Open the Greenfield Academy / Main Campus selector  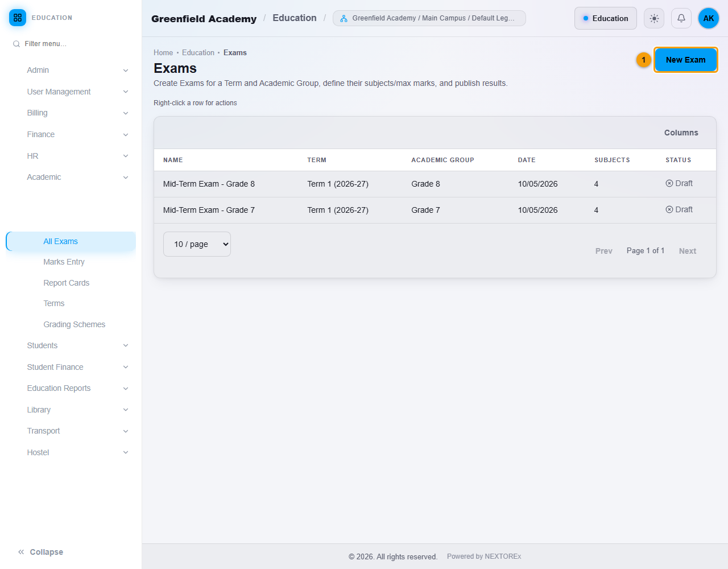click(x=429, y=18)
